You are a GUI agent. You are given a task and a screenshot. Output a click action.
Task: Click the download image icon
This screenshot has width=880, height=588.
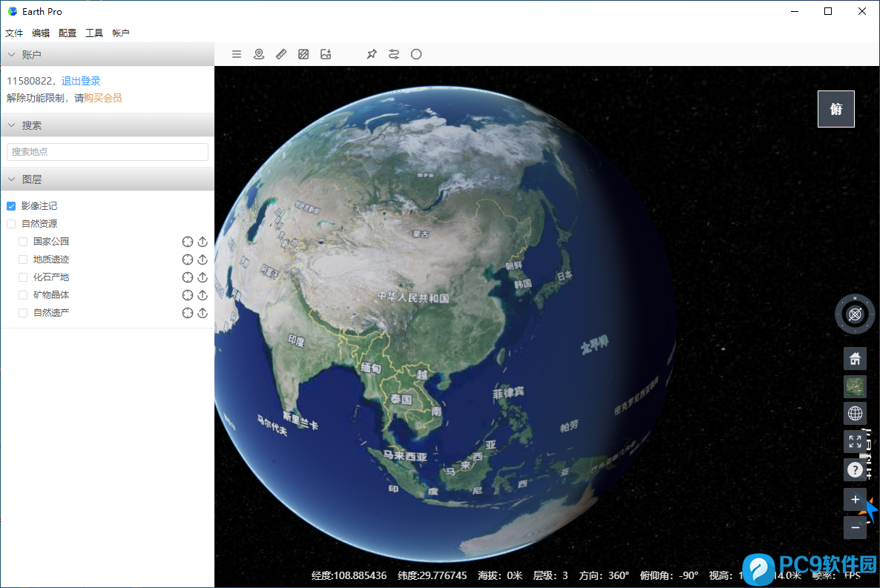(x=326, y=54)
